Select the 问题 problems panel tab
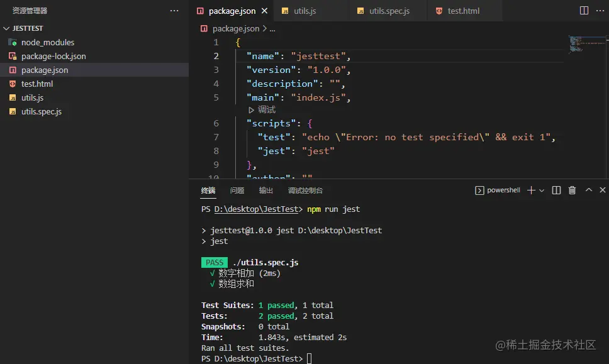This screenshot has height=364, width=609. 237,190
